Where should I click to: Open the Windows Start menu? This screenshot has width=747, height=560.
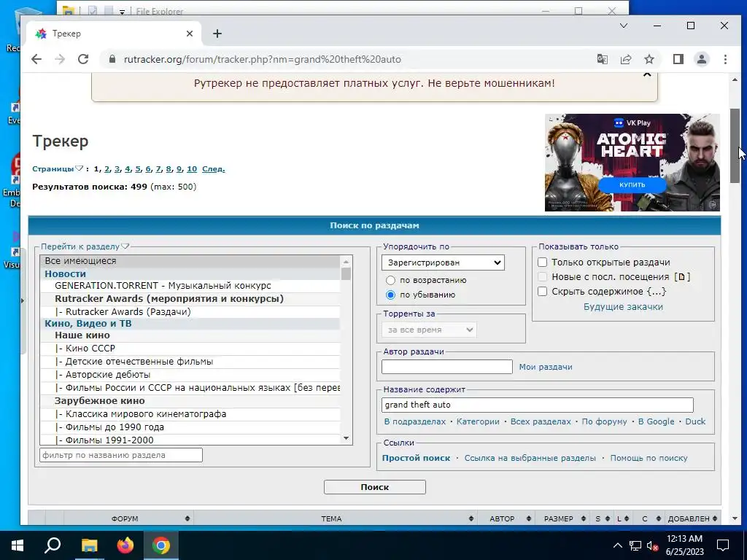[18, 545]
